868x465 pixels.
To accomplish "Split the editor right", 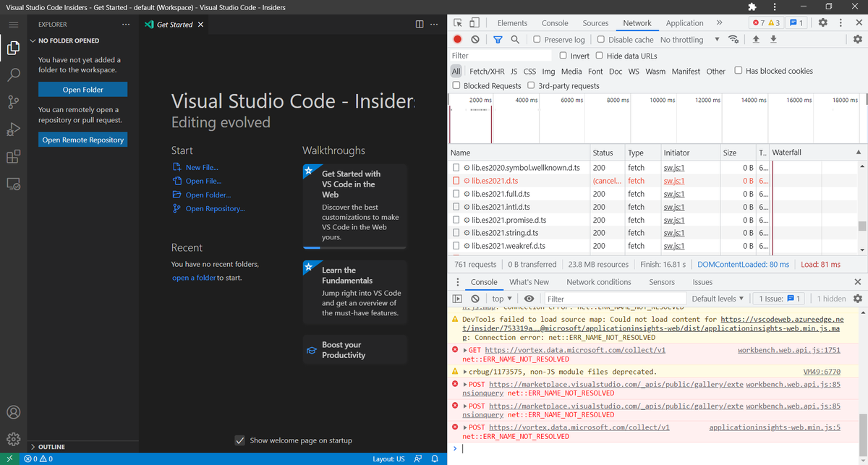I will click(420, 25).
